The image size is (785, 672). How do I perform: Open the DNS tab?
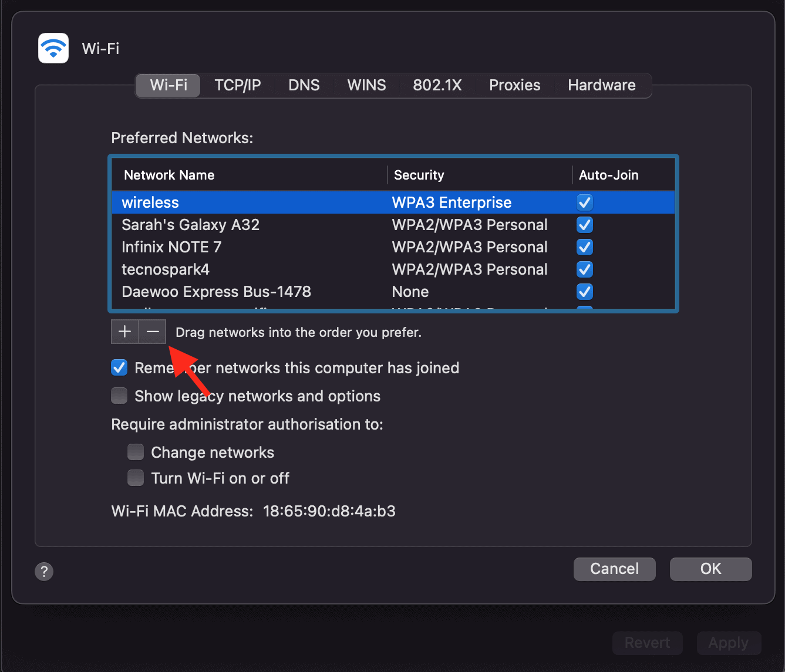(304, 85)
